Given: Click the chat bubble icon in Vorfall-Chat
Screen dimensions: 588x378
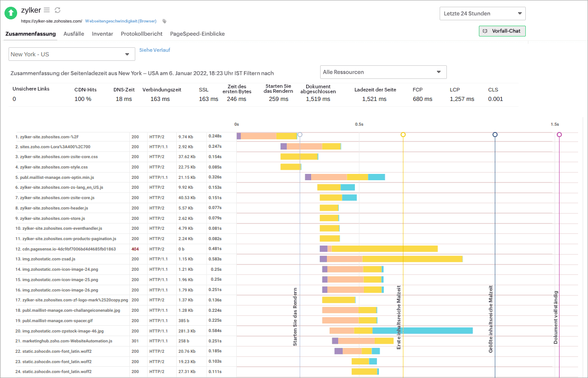Looking at the screenshot, I should [485, 31].
